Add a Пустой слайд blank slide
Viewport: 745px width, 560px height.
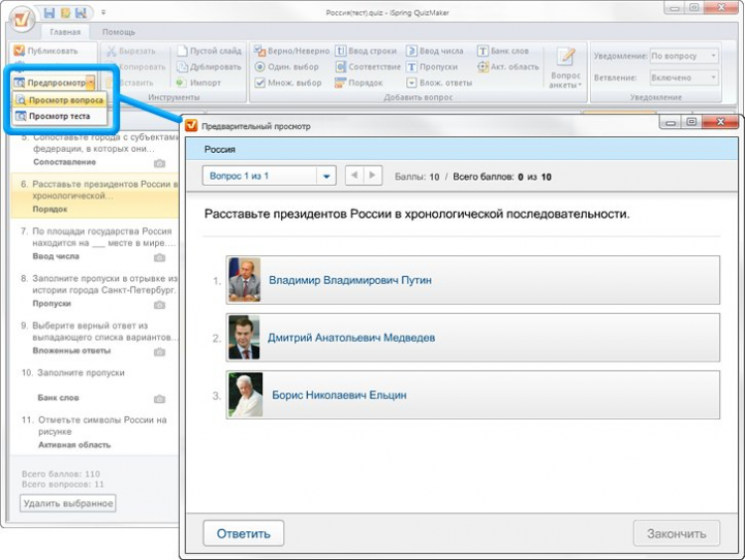pos(209,51)
